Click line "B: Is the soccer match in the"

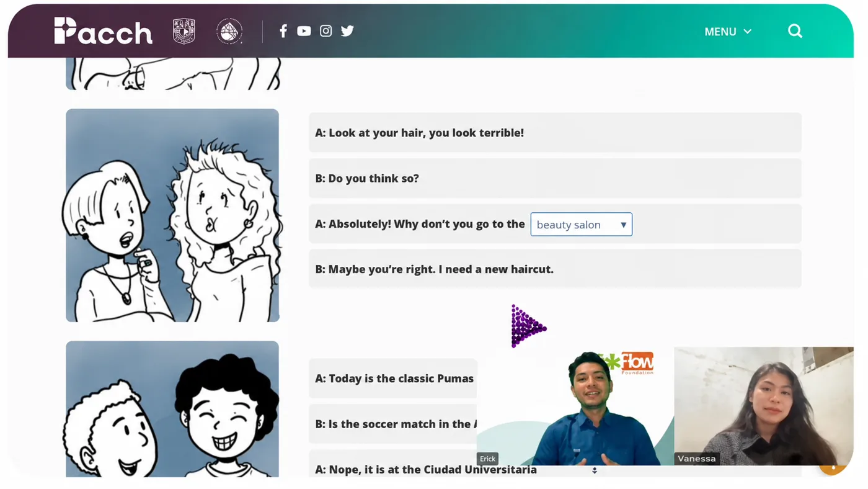[x=393, y=424]
